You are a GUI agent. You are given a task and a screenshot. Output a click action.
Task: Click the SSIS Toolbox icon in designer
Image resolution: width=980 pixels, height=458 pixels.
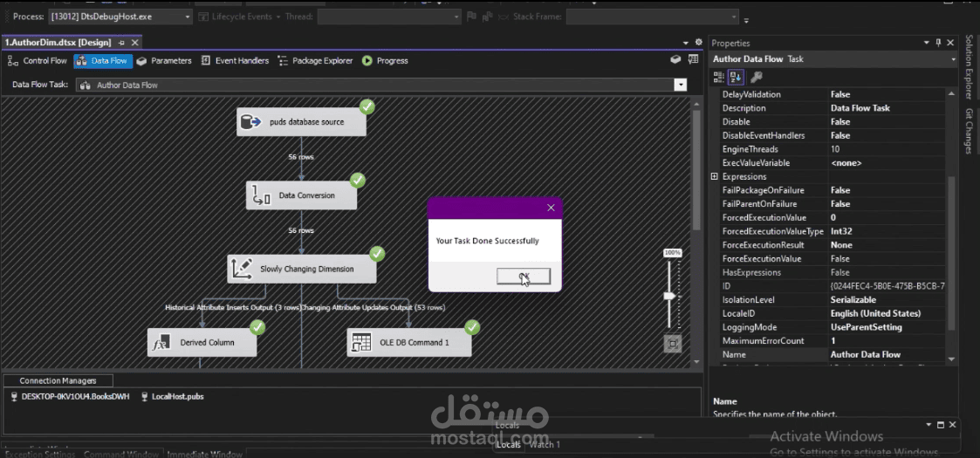675,60
